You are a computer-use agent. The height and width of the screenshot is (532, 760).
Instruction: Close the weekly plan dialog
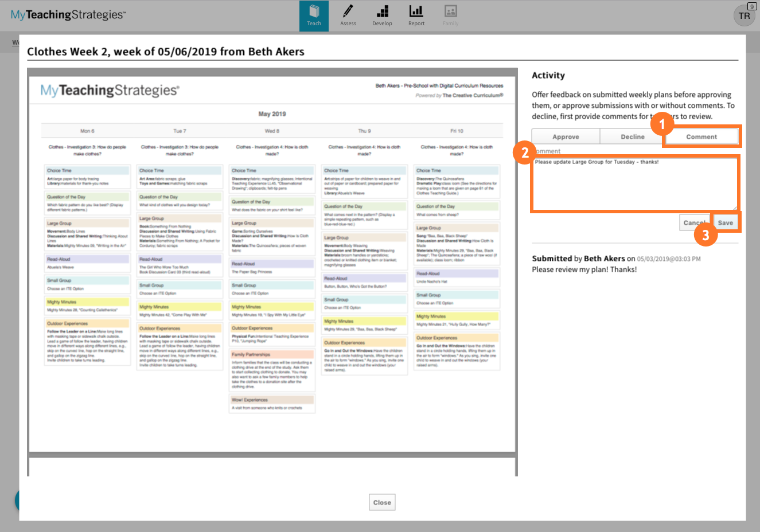pos(381,502)
